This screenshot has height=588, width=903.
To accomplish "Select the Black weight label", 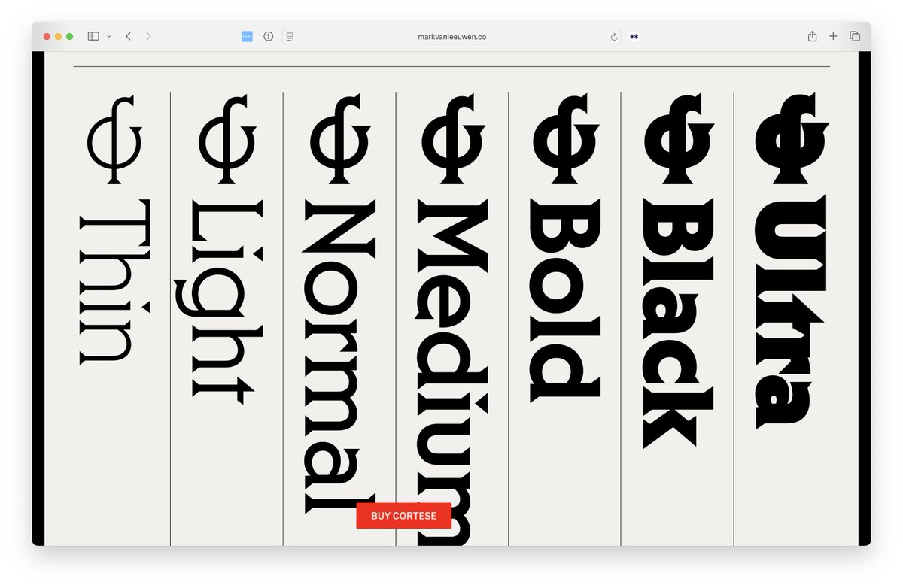I will click(677, 324).
